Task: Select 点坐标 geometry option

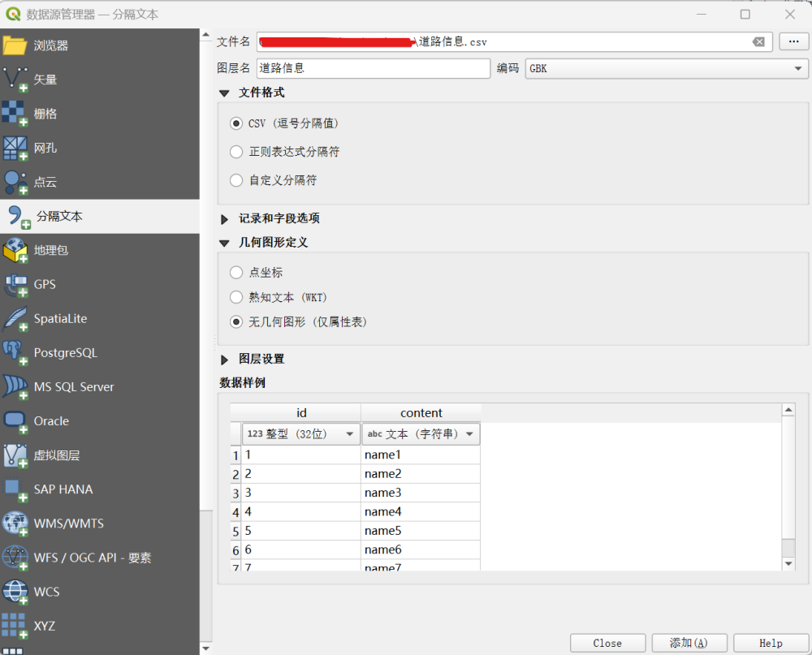Action: (236, 273)
